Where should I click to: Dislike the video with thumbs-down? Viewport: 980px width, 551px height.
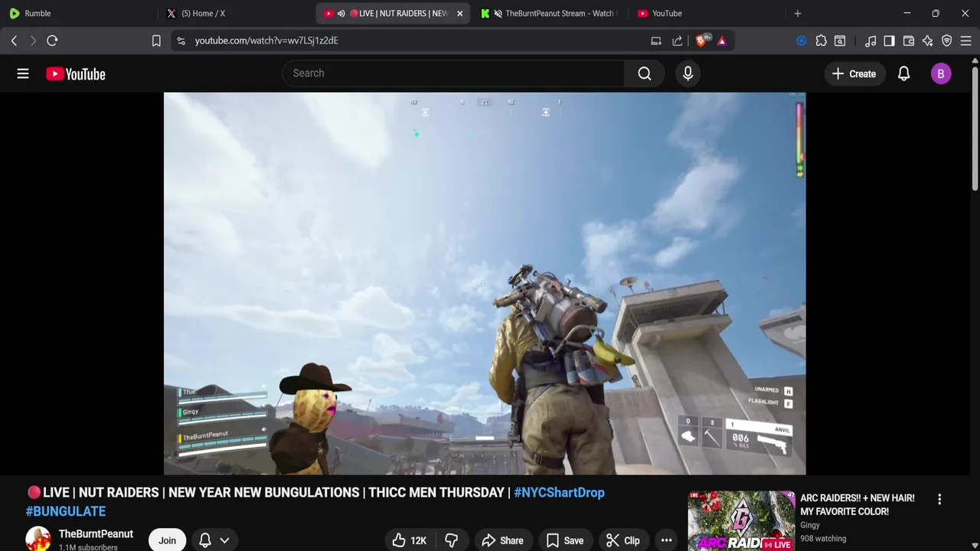tap(451, 540)
